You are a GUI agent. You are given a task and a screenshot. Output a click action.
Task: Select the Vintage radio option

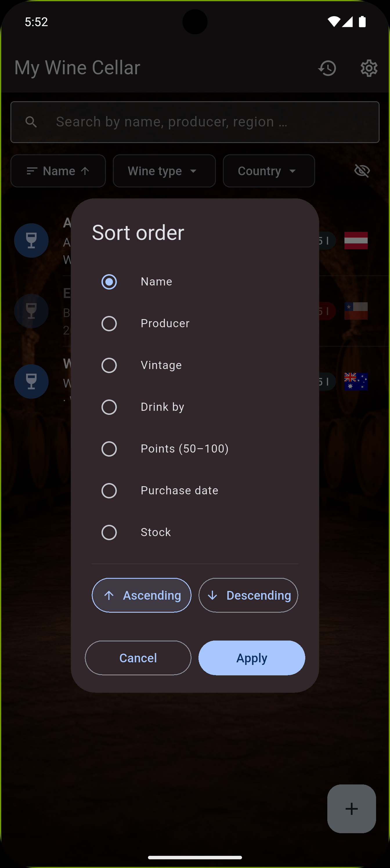coord(109,365)
